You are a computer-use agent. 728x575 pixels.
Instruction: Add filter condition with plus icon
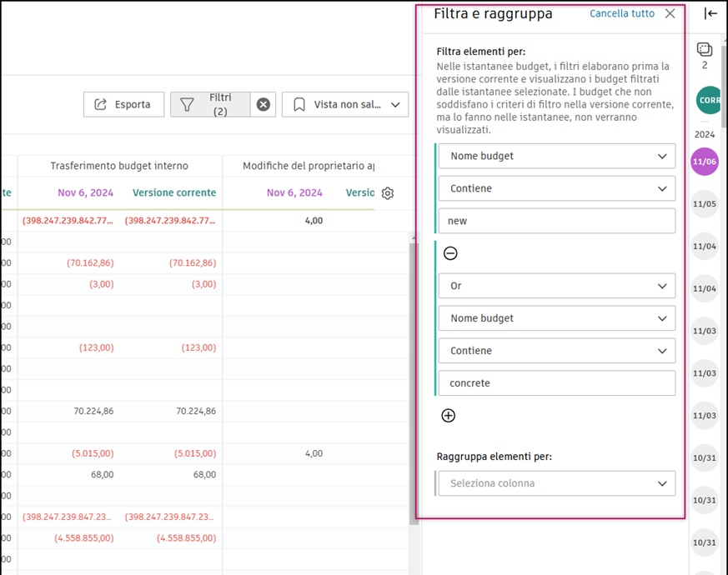point(448,415)
